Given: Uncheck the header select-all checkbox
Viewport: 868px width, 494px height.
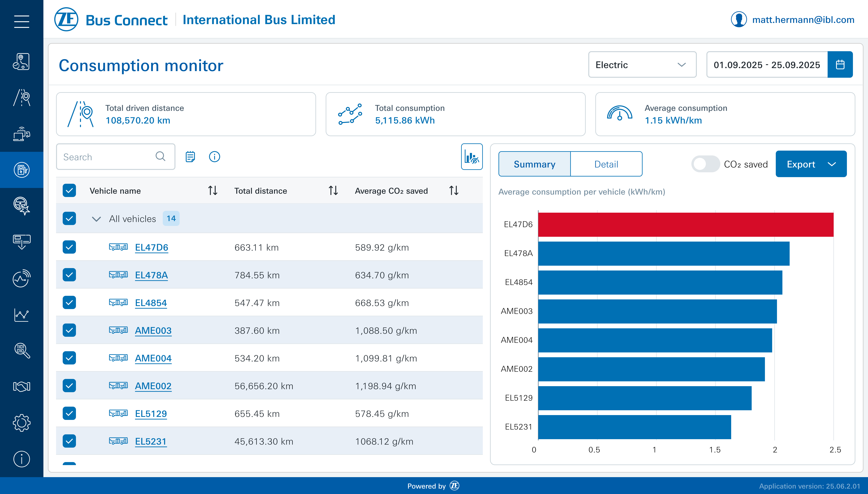Looking at the screenshot, I should point(69,191).
